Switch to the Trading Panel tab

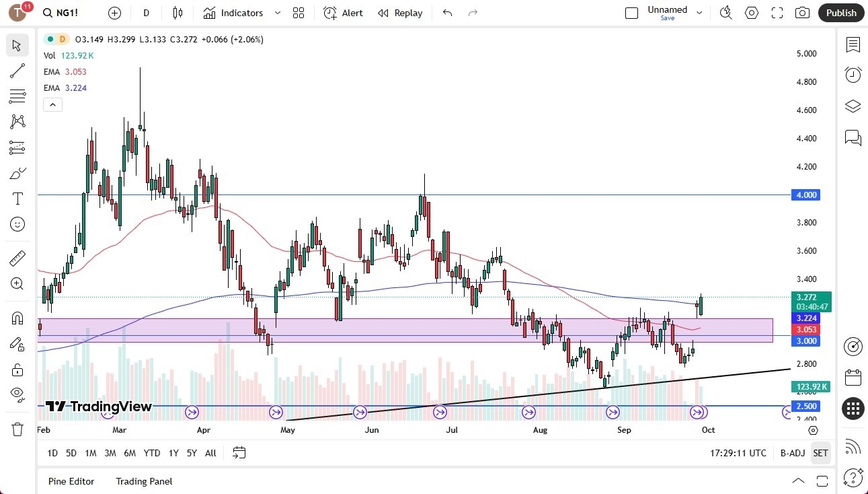pos(143,481)
